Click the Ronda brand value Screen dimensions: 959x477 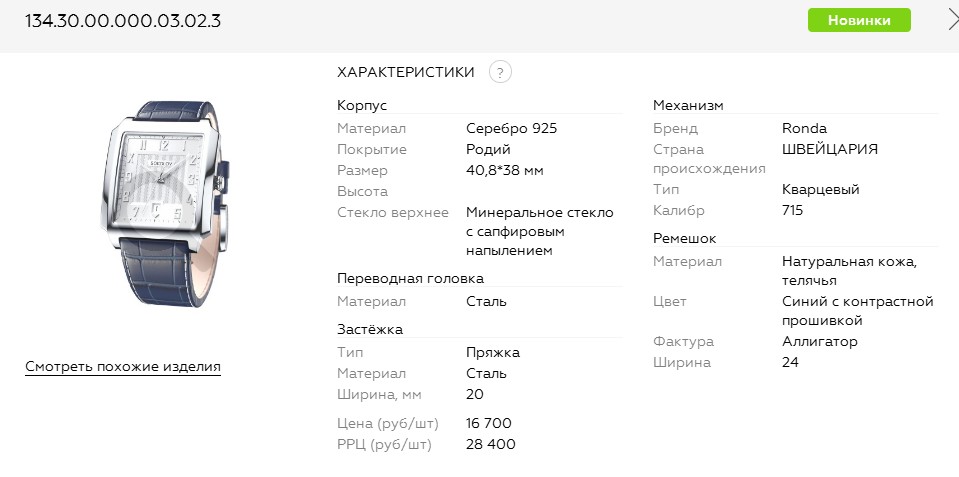(804, 129)
